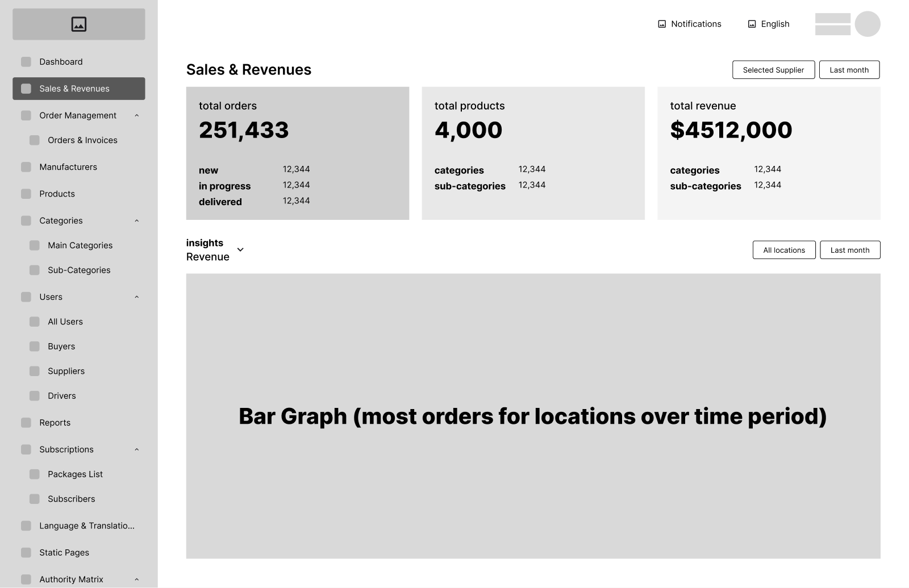Click the icon beside Sales & Revenues
The width and height of the screenshot is (909, 588).
pos(26,89)
